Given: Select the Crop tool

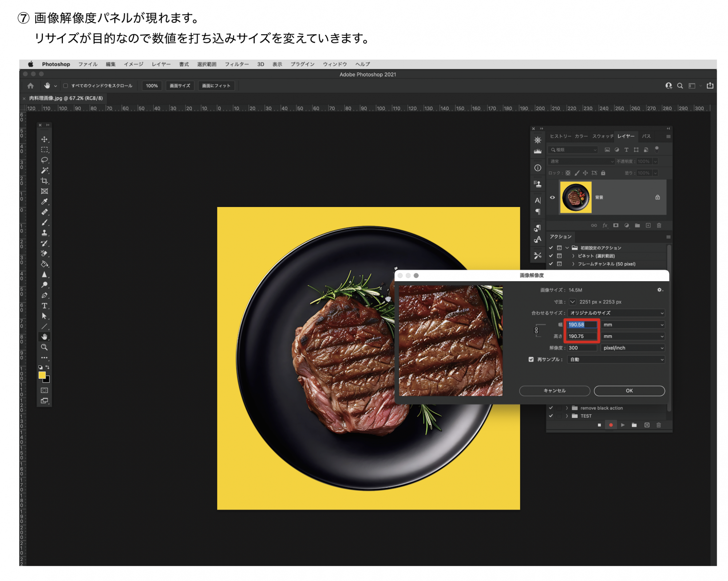Looking at the screenshot, I should point(44,181).
